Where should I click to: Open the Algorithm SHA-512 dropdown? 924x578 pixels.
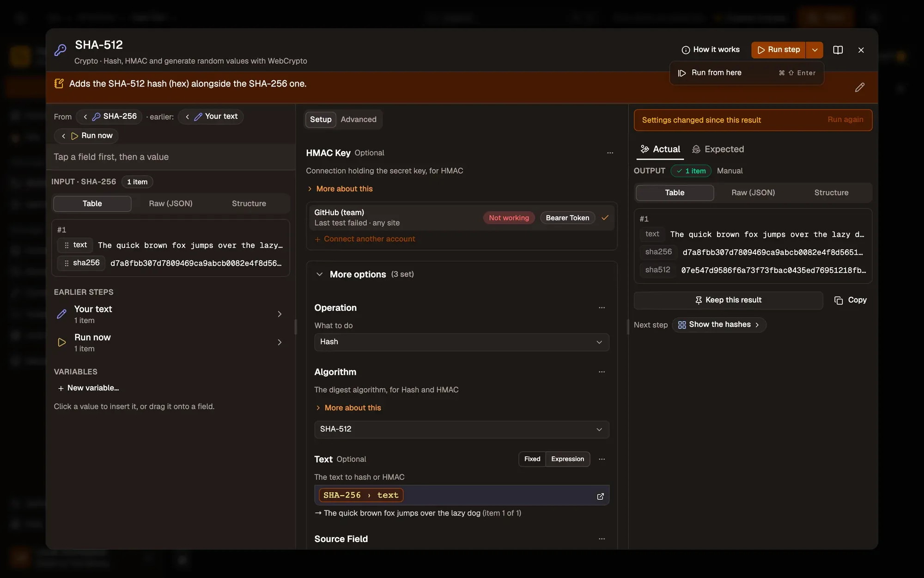462,430
